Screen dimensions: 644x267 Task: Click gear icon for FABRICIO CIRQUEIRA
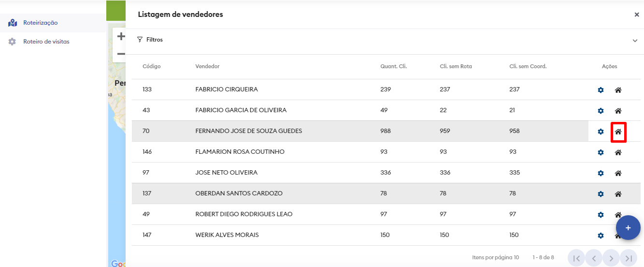601,90
